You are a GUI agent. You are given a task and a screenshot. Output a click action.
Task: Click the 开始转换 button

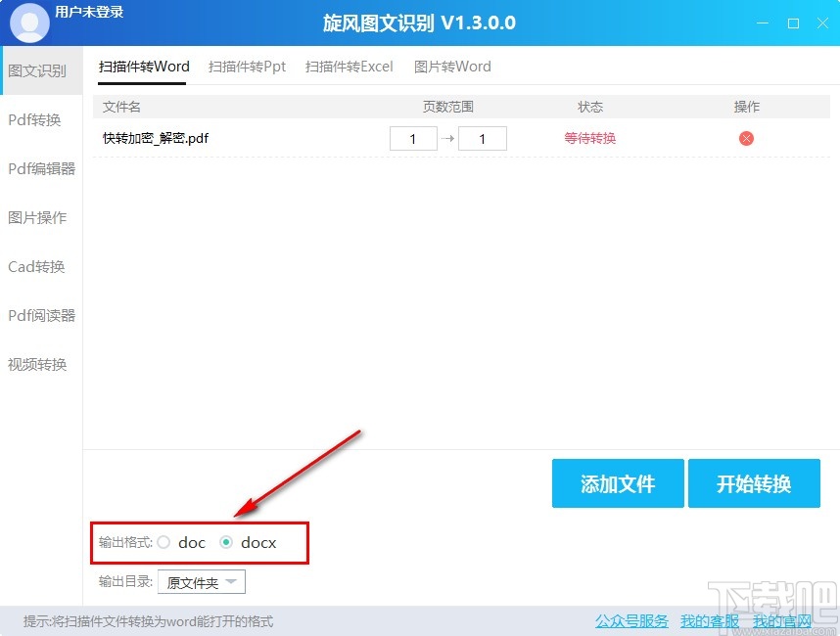tap(755, 483)
